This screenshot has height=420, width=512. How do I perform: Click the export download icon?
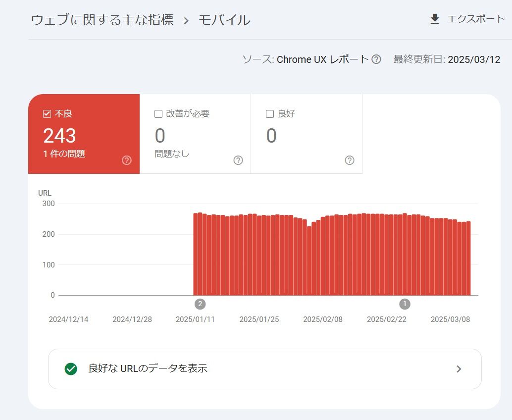pyautogui.click(x=435, y=19)
